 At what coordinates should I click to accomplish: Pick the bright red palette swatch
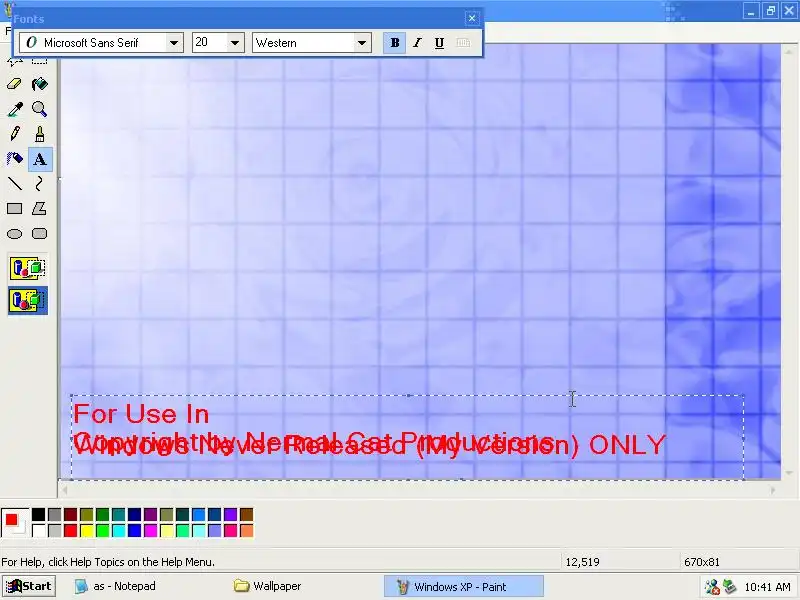tap(70, 531)
